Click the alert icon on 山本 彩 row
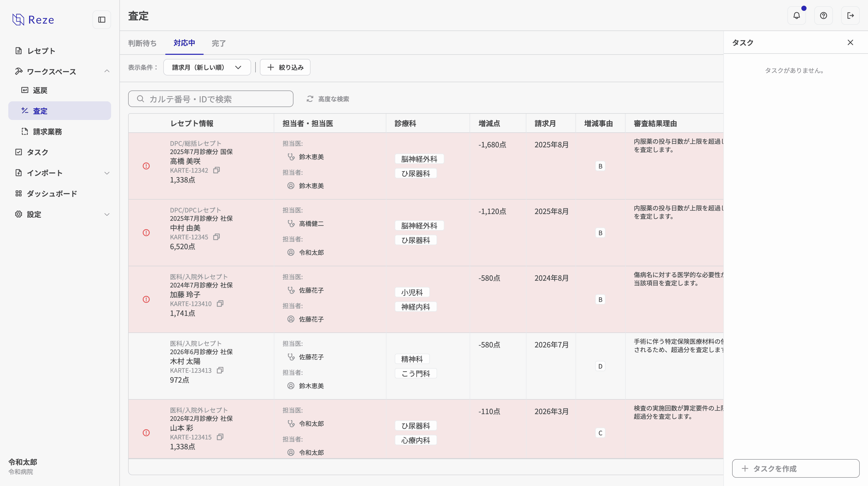This screenshot has width=868, height=486. (146, 433)
